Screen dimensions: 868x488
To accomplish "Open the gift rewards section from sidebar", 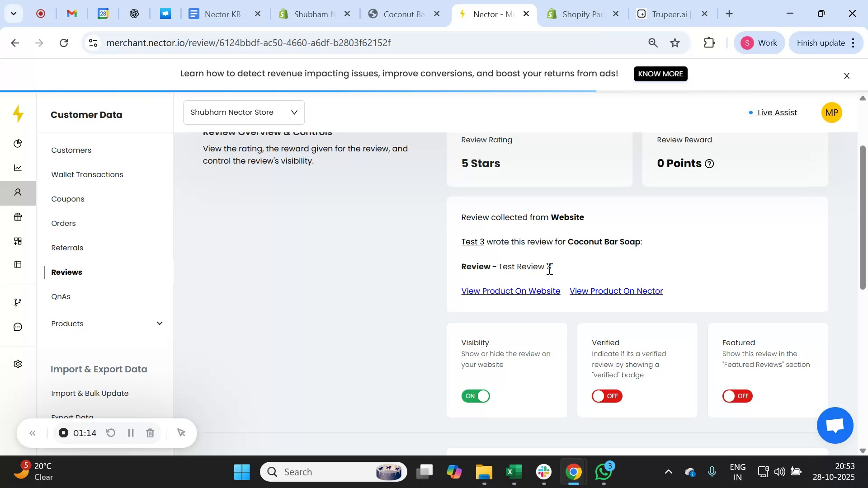I will coord(18,216).
